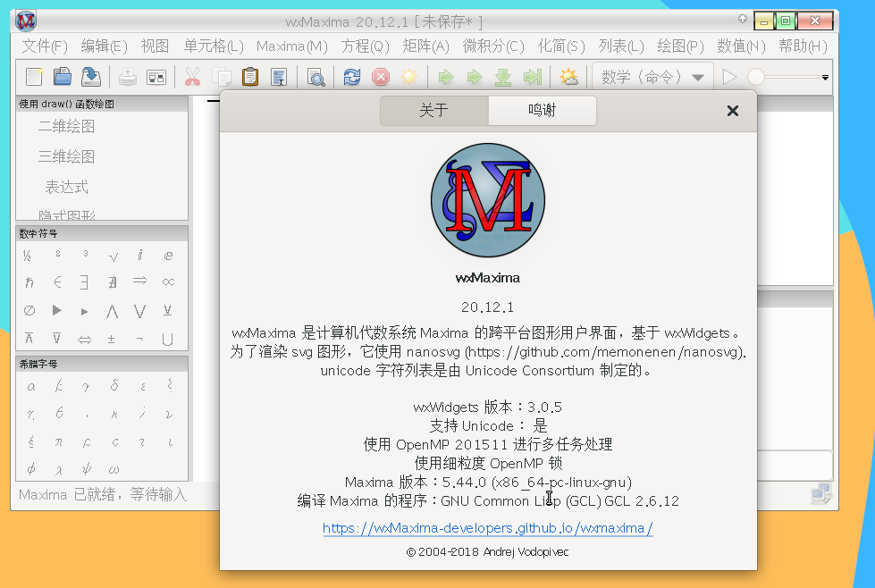Insert the ½ fraction symbol

(x=27, y=256)
